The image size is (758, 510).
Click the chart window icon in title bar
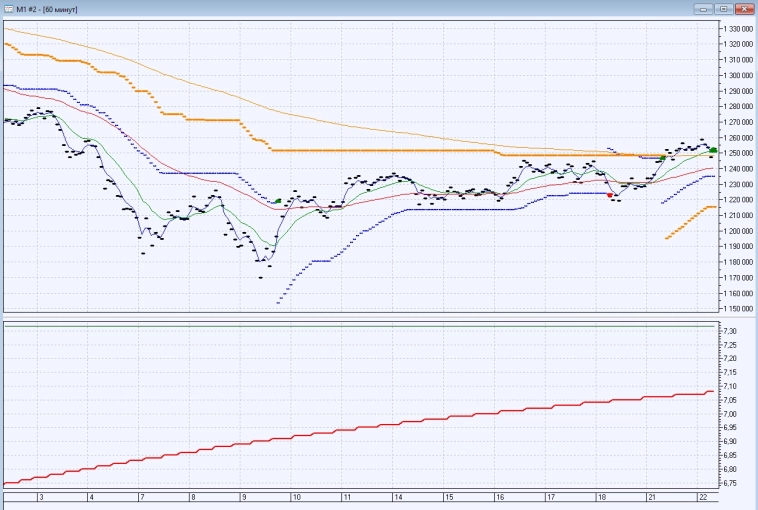tap(9, 9)
